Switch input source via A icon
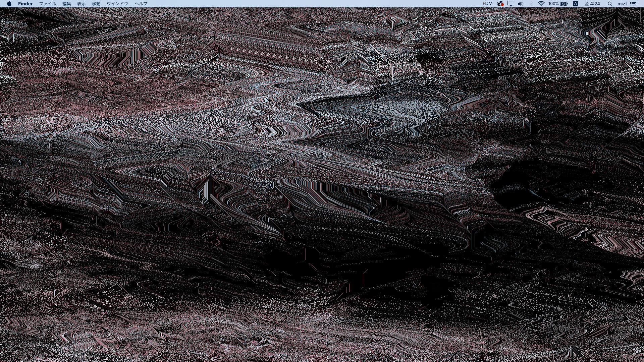This screenshot has height=362, width=644. coord(576,4)
